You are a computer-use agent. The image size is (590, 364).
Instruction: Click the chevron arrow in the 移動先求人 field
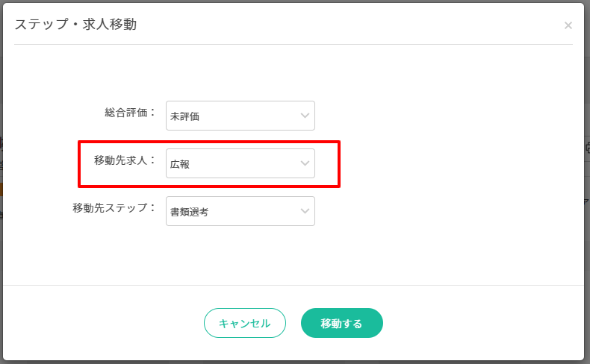(x=305, y=163)
